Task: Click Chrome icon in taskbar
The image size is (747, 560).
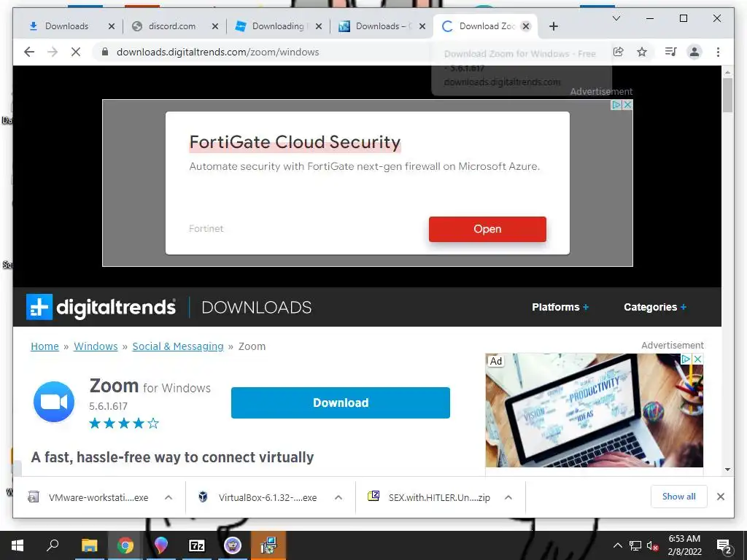Action: [x=125, y=545]
